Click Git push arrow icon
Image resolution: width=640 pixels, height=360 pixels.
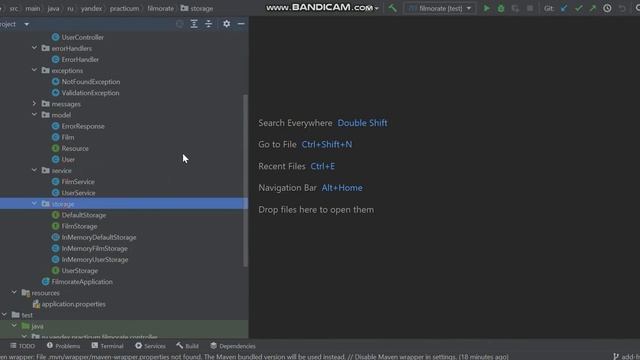tap(593, 8)
